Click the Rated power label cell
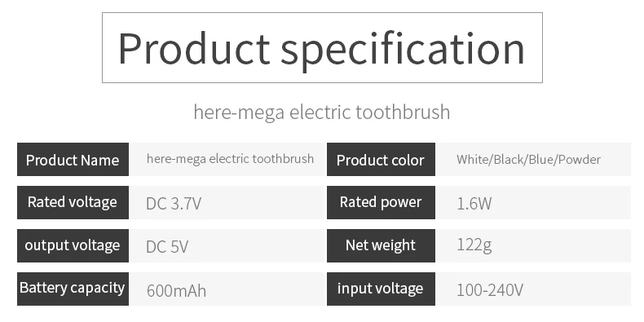This screenshot has width=644, height=322. coord(381,202)
